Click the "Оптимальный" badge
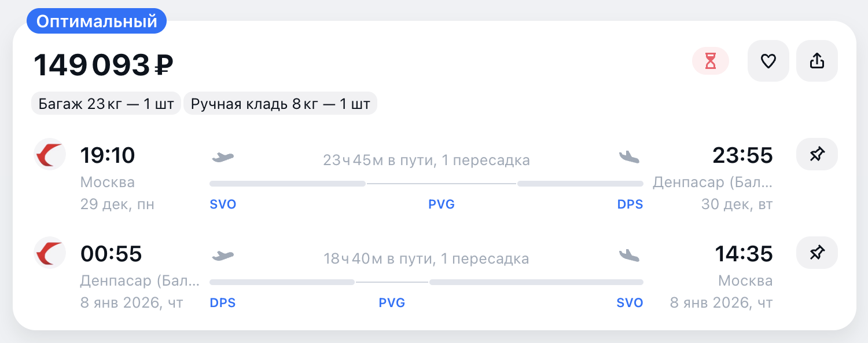The width and height of the screenshot is (868, 343). (97, 21)
